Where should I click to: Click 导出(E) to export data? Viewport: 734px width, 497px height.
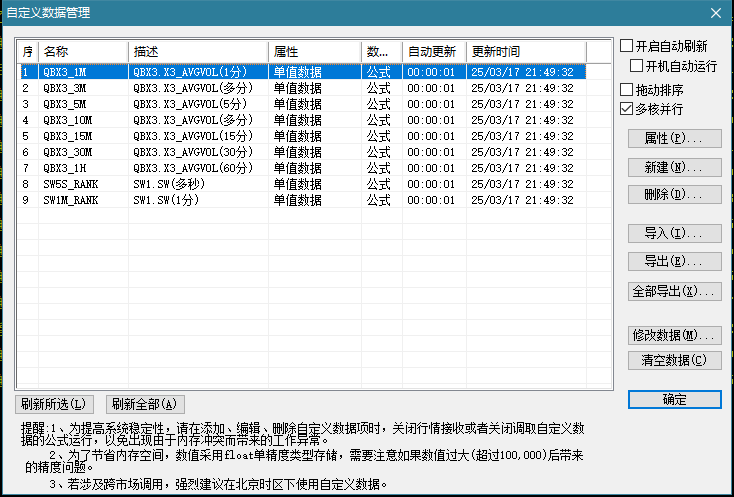[674, 261]
